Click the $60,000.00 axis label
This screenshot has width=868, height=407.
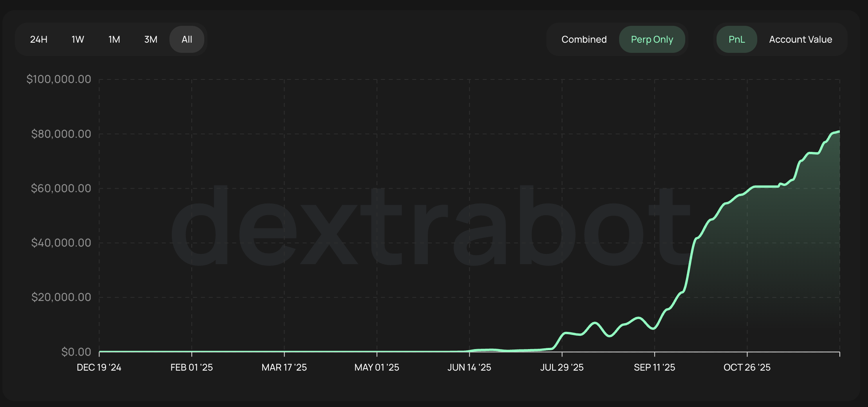(59, 188)
